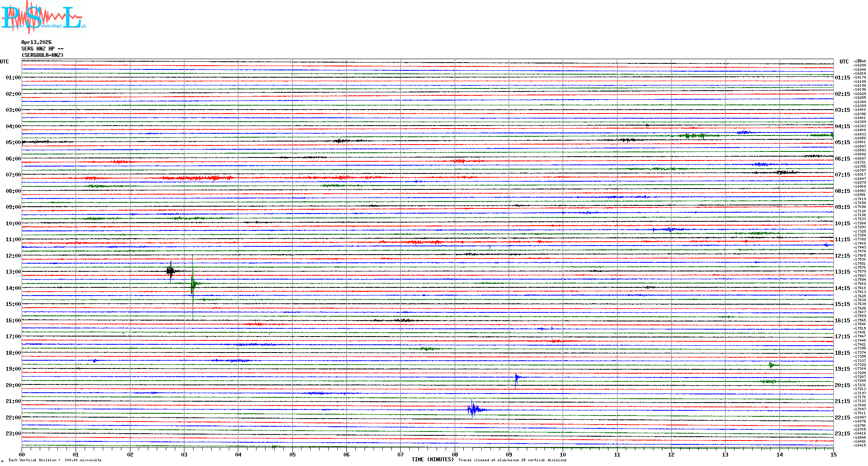Viewport: 868px width, 466px height.
Task: Click the (SERGOULA-HNZ) station name
Action: pos(42,55)
